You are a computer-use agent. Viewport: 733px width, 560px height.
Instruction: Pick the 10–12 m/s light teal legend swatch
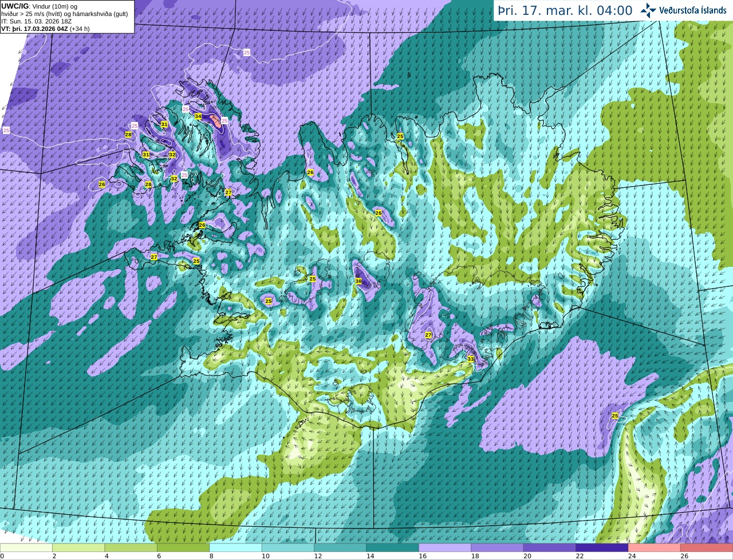click(x=288, y=548)
